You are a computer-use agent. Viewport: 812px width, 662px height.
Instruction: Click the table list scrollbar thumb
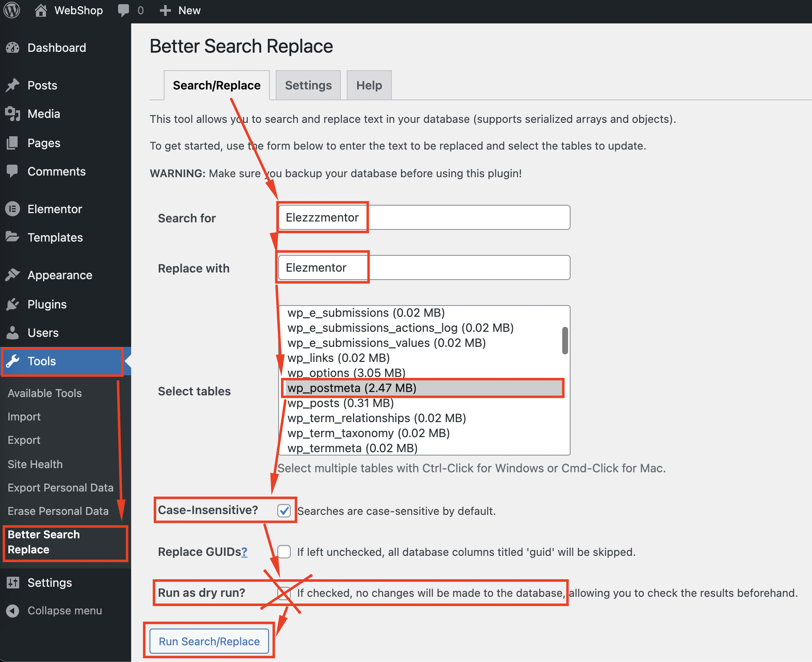click(565, 341)
